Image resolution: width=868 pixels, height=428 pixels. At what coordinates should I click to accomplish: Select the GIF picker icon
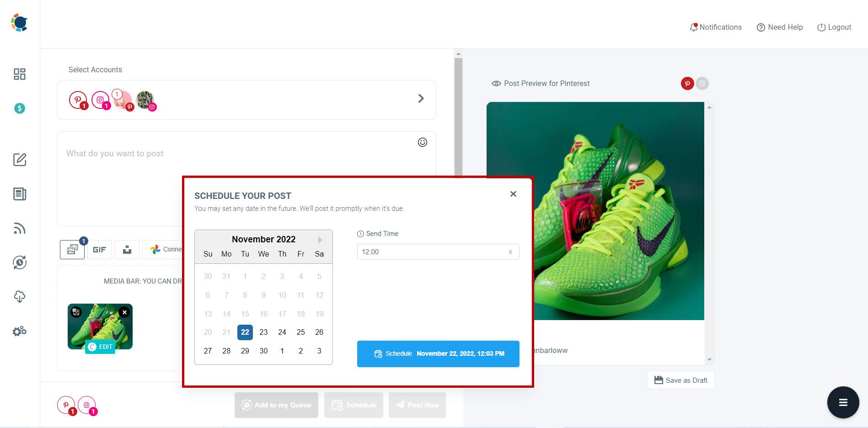click(99, 250)
